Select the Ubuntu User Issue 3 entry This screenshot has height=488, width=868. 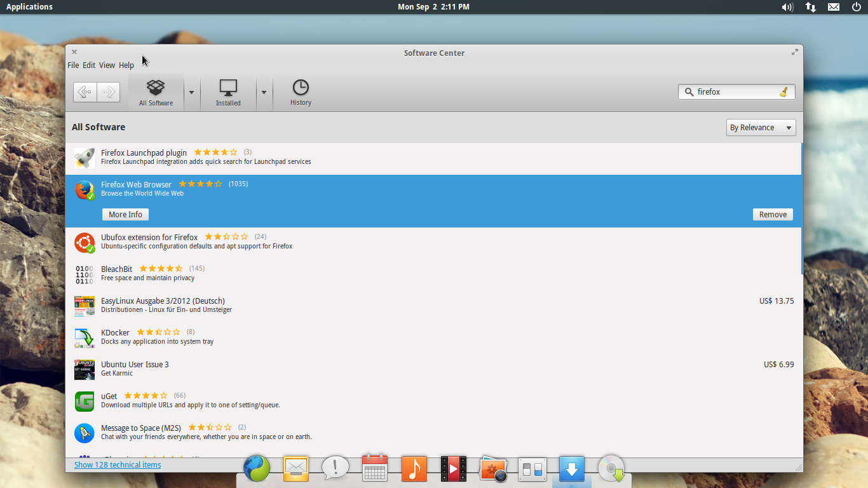click(433, 369)
